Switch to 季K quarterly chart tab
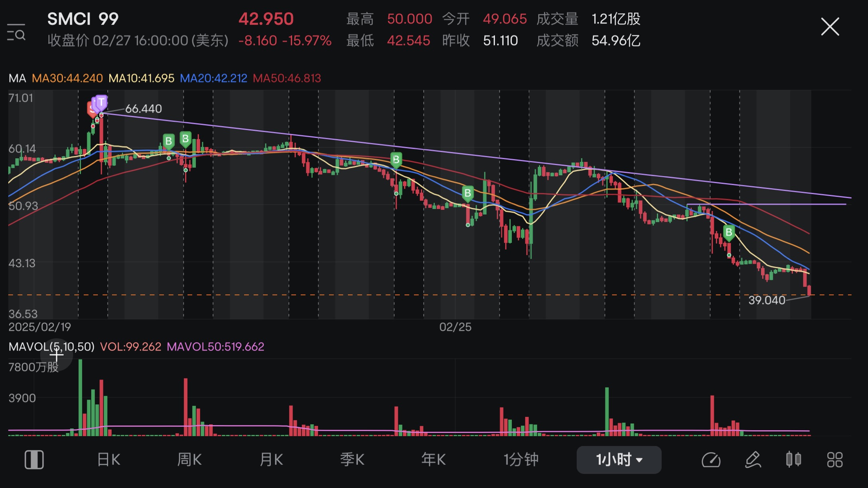 [x=352, y=460]
